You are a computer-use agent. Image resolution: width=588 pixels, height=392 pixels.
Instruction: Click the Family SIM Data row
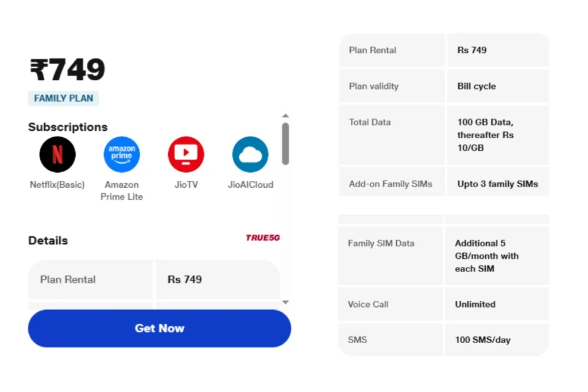444,256
